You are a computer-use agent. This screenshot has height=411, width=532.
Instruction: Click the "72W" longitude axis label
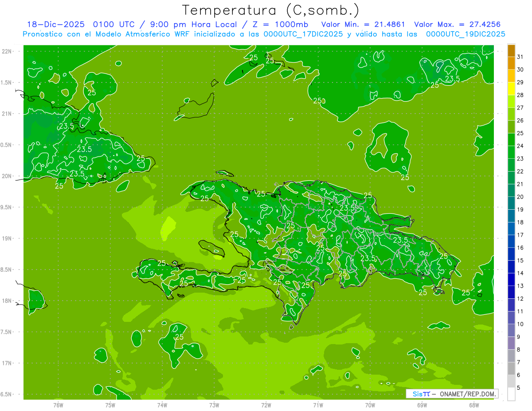(x=266, y=405)
